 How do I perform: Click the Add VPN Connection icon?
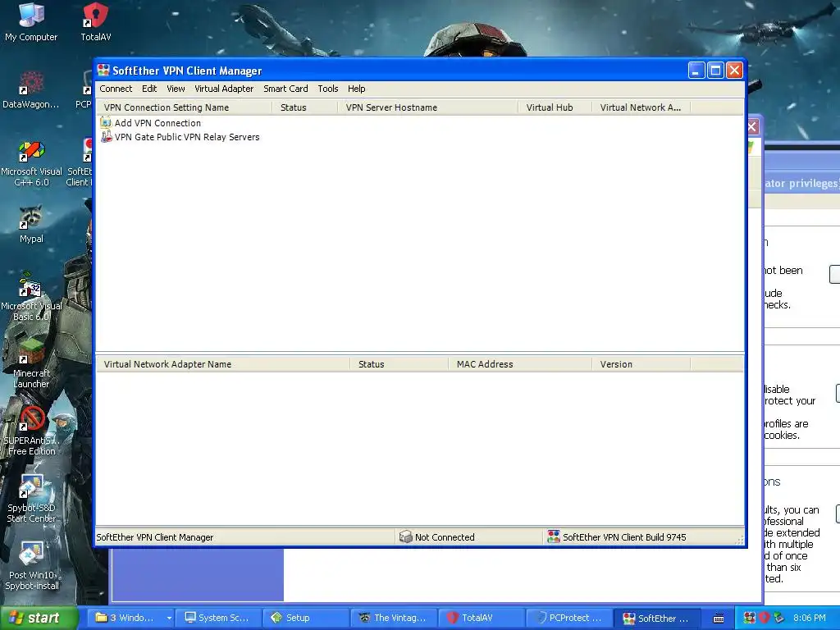coord(106,123)
